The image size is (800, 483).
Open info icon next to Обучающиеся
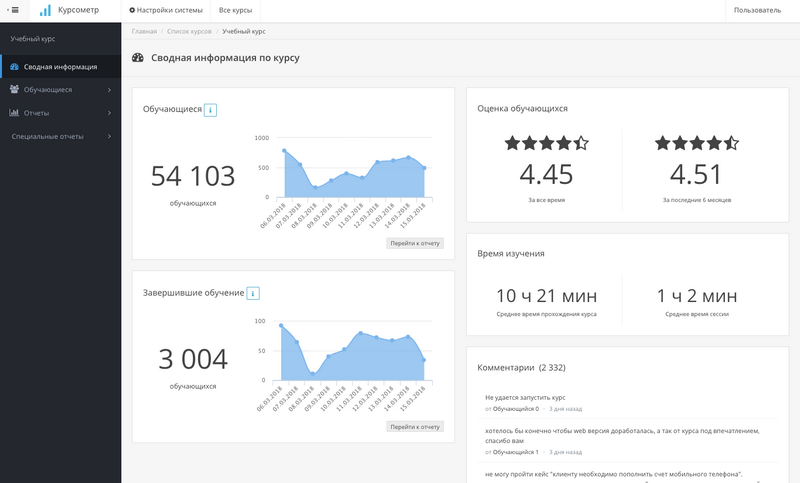click(x=210, y=110)
